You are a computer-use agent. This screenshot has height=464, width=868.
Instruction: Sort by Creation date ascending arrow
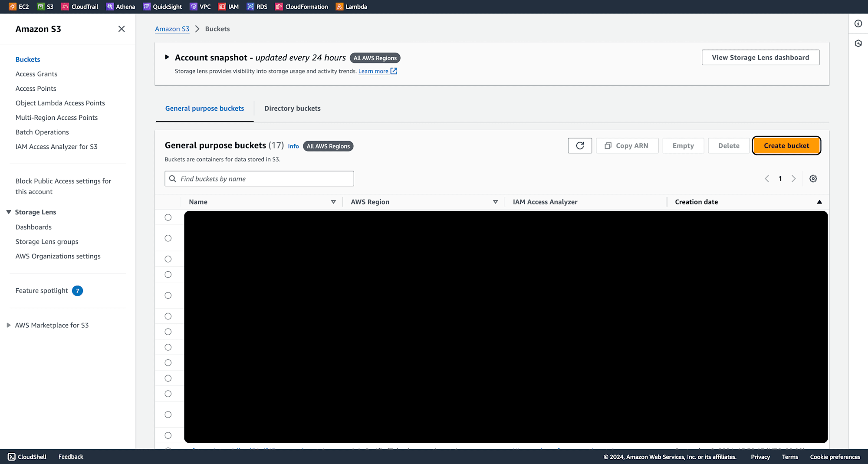pos(819,202)
